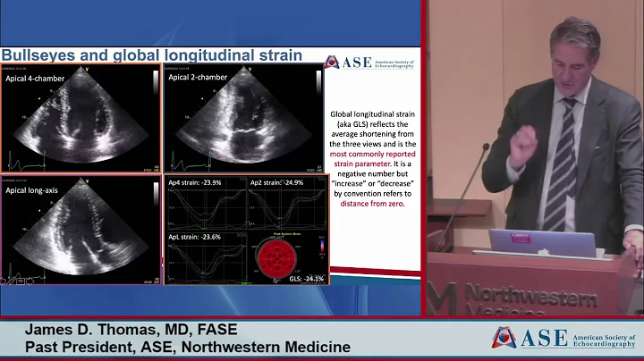The height and width of the screenshot is (361, 644).
Task: Click the strain color scale bar
Action: click(x=322, y=246)
